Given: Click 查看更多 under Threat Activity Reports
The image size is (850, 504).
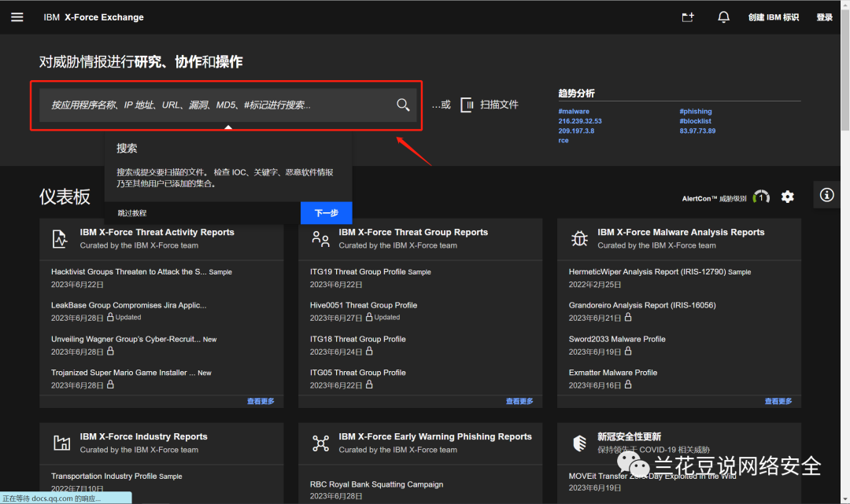Looking at the screenshot, I should coord(261,401).
